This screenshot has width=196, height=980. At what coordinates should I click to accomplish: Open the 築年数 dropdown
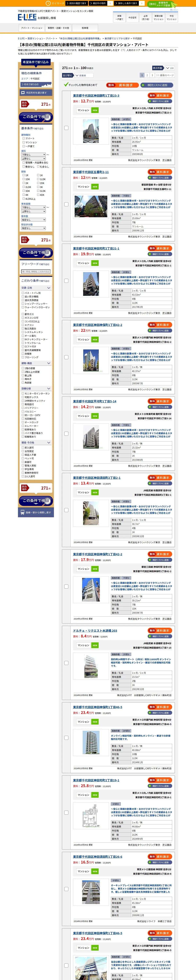click(33, 220)
